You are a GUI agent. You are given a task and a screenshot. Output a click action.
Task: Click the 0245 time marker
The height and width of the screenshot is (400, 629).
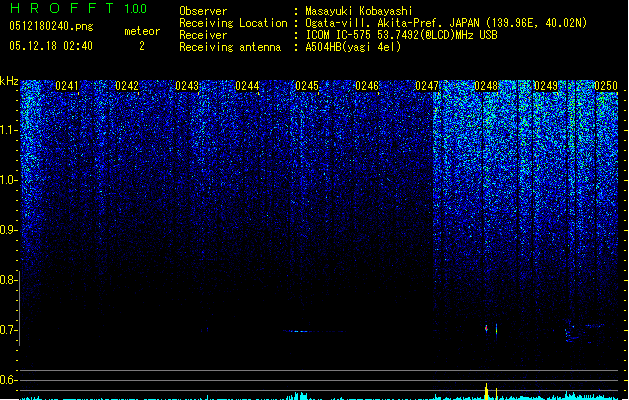coord(307,86)
